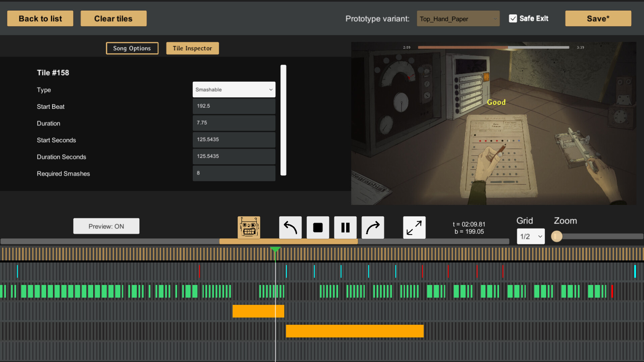Click the redo curved arrow button
Image resolution: width=644 pixels, height=362 pixels.
click(x=373, y=228)
